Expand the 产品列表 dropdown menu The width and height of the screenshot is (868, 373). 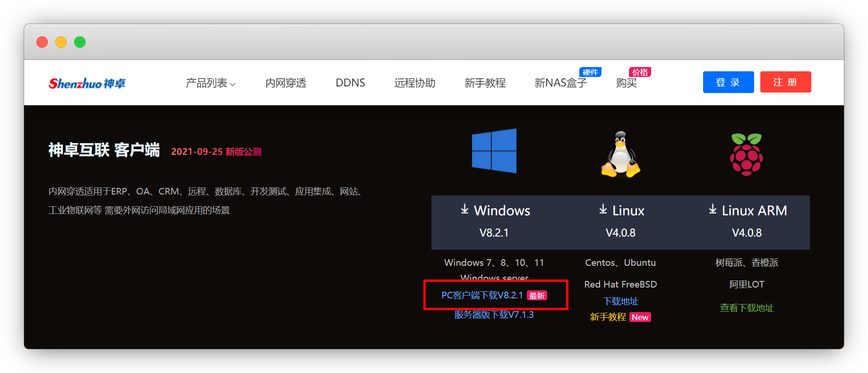(210, 83)
